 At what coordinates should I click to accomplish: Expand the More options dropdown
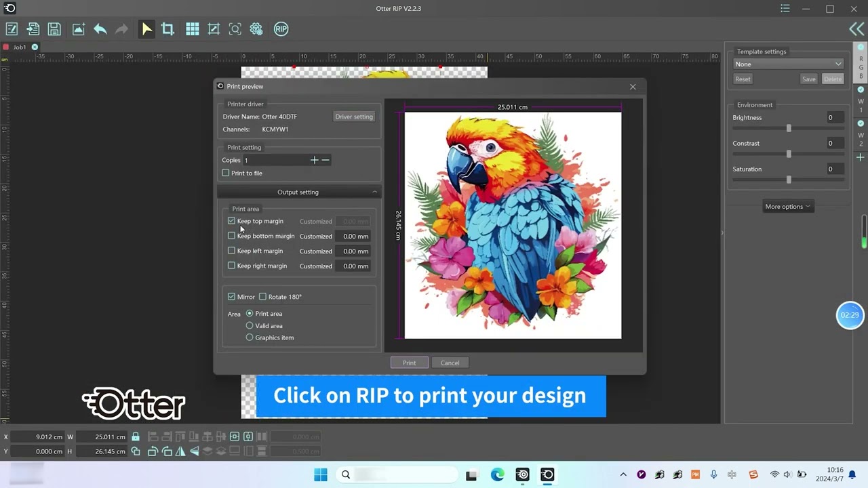pos(787,207)
